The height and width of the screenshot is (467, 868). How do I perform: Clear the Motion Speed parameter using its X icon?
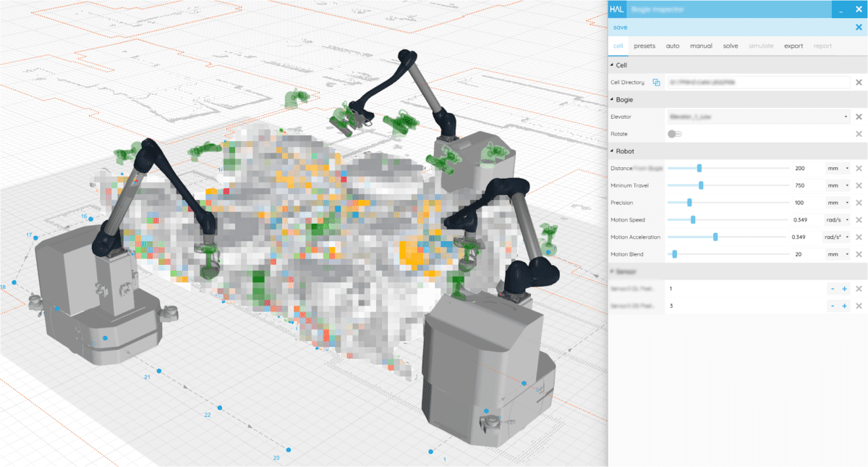pos(859,219)
